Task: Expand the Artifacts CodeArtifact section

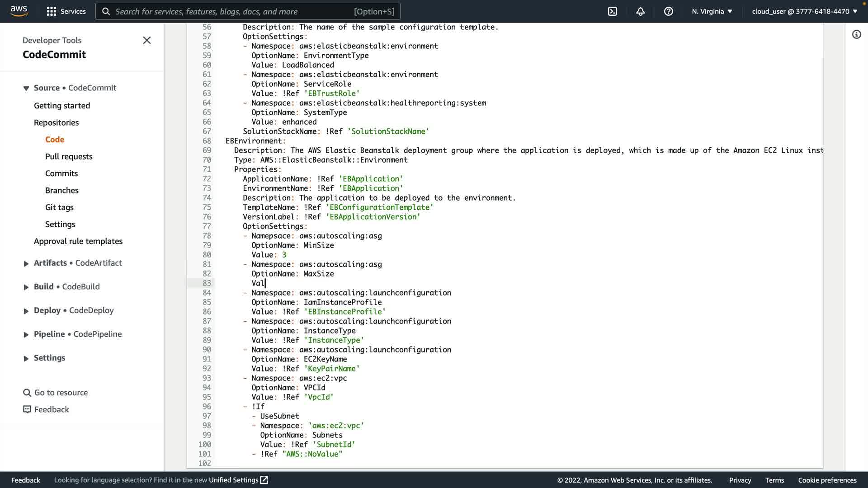Action: click(x=26, y=263)
